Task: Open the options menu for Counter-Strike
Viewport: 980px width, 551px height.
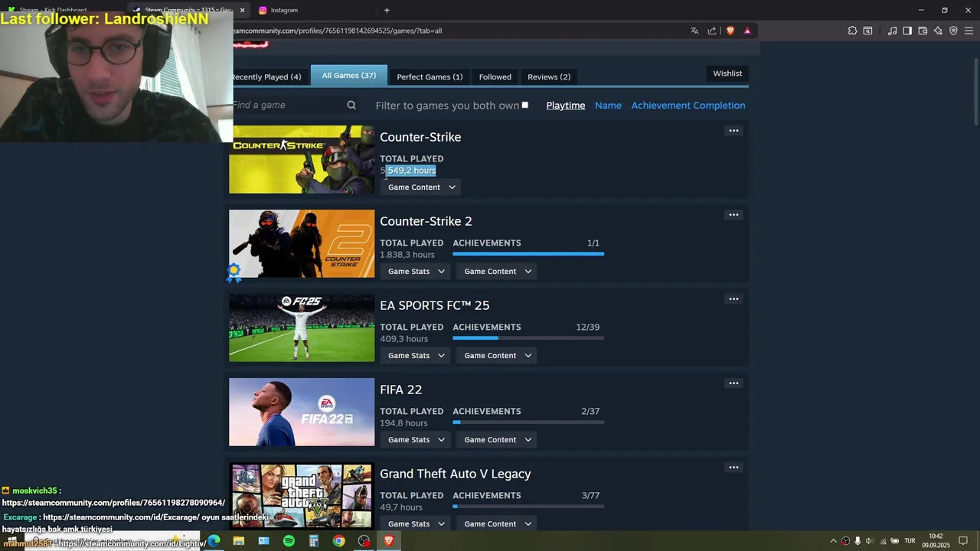Action: [733, 131]
